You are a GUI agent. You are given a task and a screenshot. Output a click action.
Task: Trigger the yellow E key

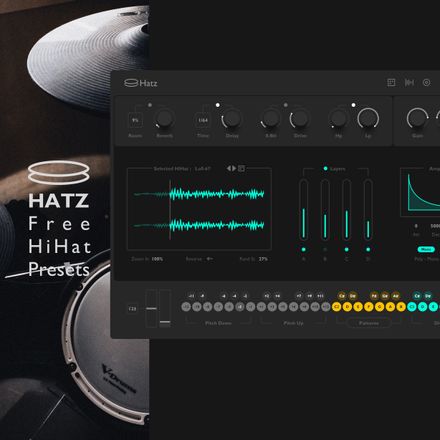[358, 307]
